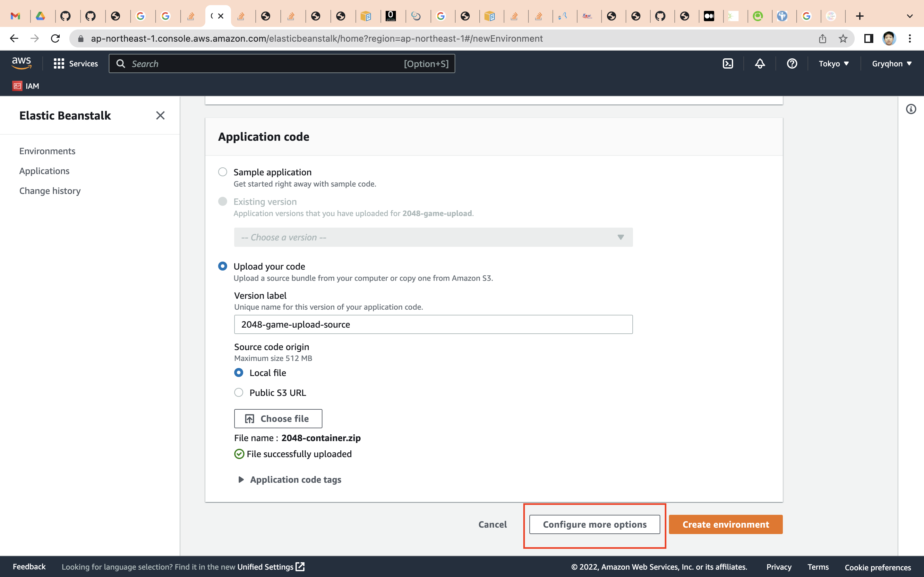Click Configure more options
Image resolution: width=924 pixels, height=577 pixels.
[x=594, y=524]
